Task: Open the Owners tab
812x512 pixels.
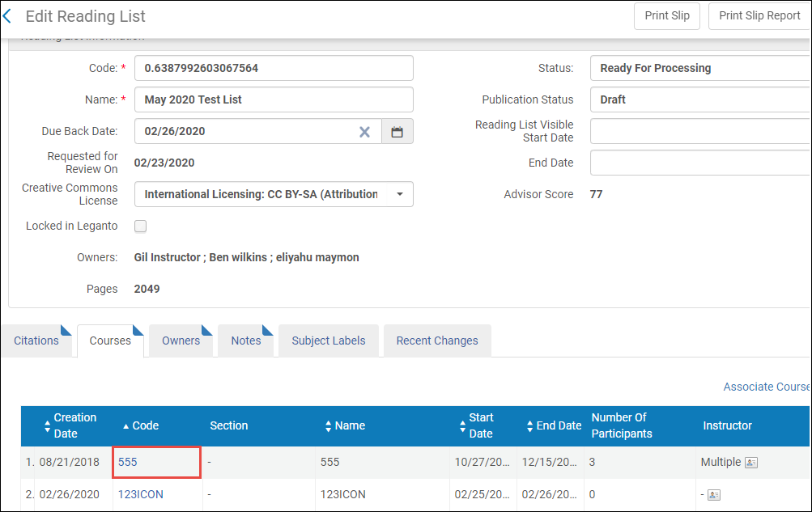Action: pos(181,341)
